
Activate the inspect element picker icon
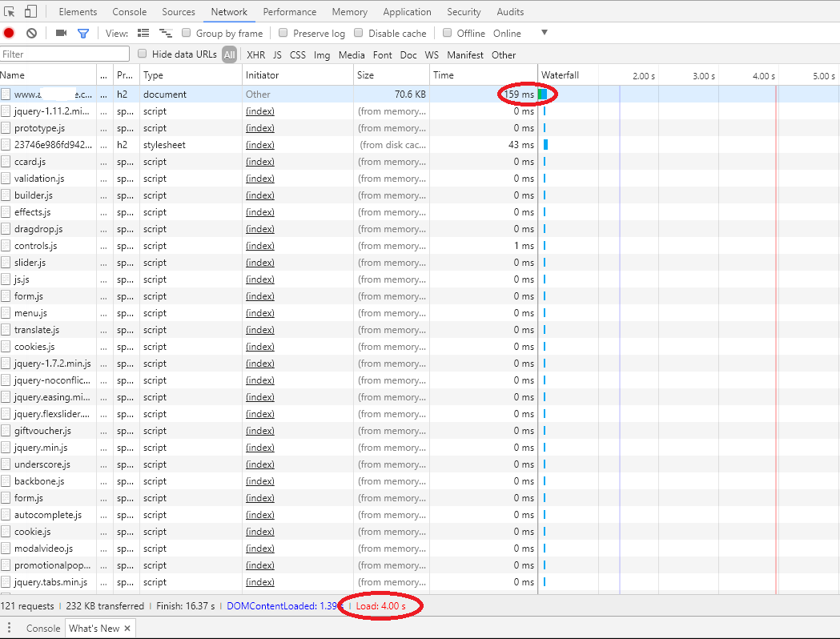(9, 11)
